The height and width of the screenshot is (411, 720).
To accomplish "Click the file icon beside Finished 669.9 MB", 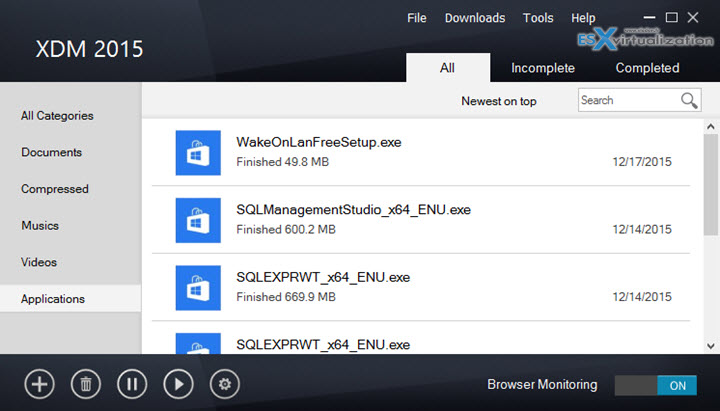I will (198, 288).
